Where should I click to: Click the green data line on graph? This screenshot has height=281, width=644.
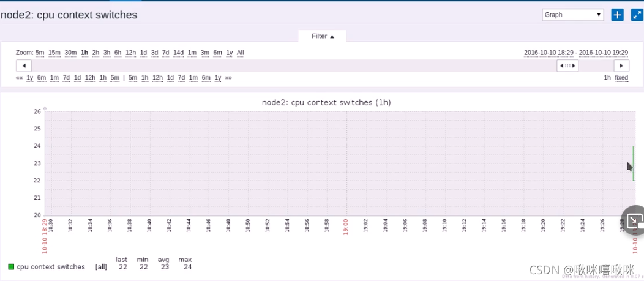coord(634,163)
